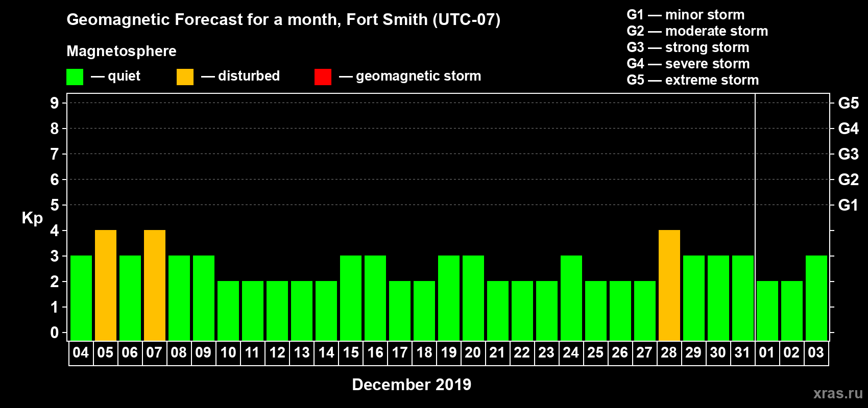Click the date label 07
The height and width of the screenshot is (408, 868).
tap(154, 352)
